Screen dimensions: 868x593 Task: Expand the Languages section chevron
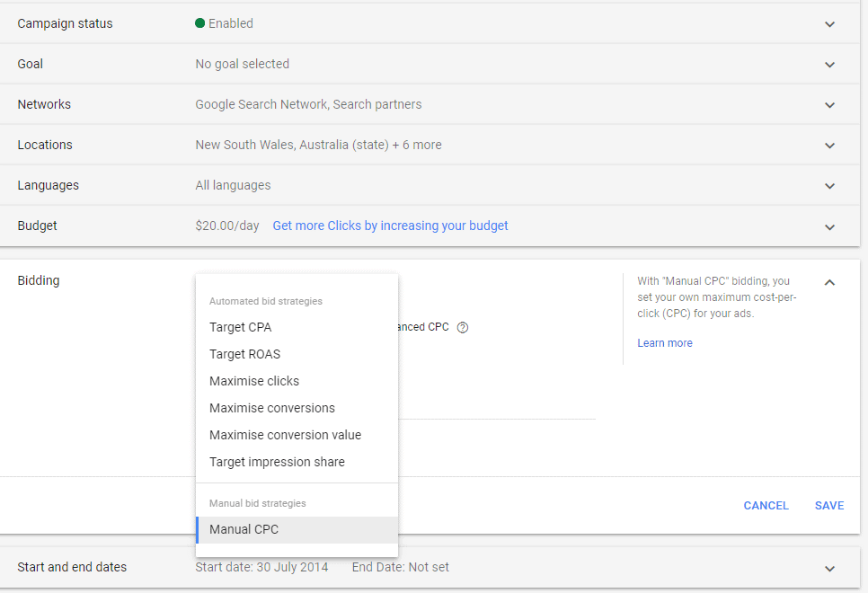(x=829, y=186)
